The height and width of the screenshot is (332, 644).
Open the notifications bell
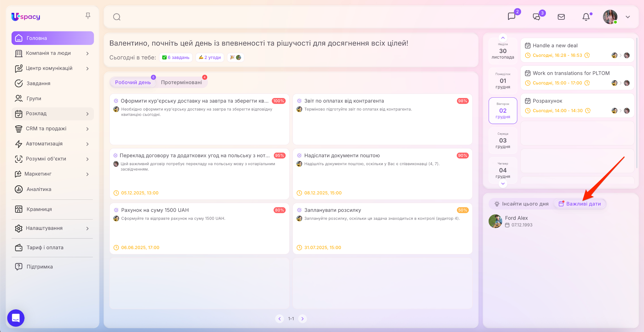click(x=586, y=17)
